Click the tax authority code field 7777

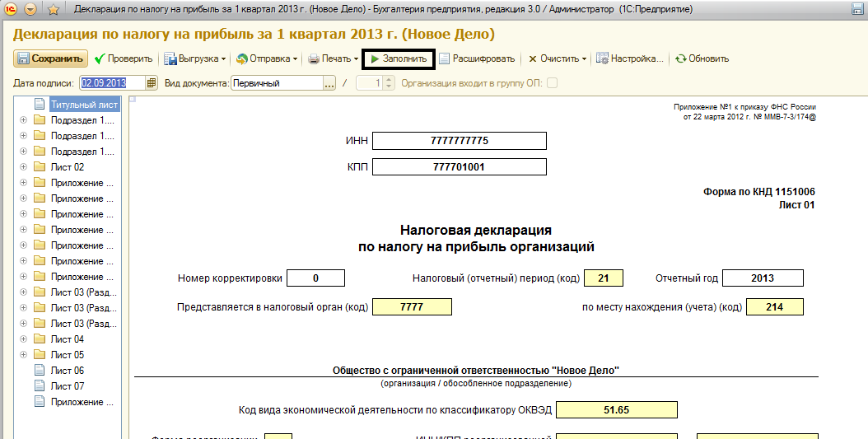[412, 306]
